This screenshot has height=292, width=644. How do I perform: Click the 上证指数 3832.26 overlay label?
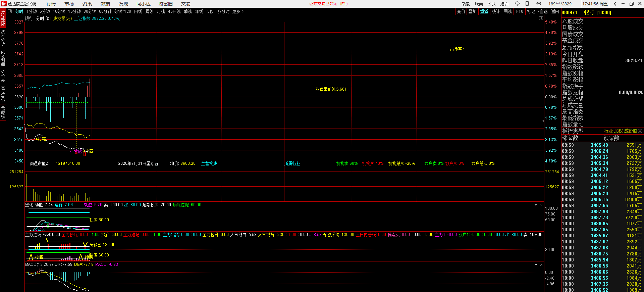[x=97, y=18]
